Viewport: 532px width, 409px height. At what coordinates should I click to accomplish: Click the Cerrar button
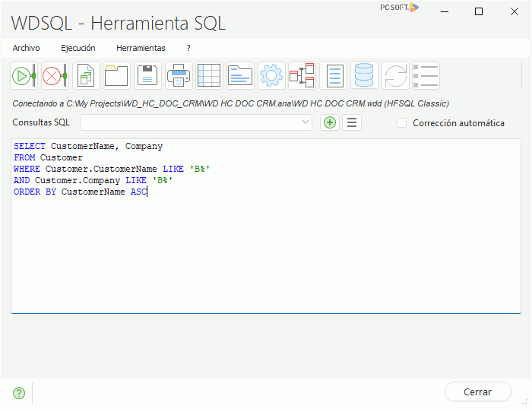point(478,392)
